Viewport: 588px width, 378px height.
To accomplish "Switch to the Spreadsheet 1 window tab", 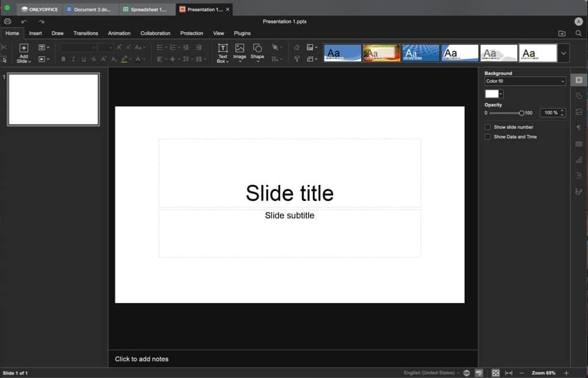I will click(147, 9).
